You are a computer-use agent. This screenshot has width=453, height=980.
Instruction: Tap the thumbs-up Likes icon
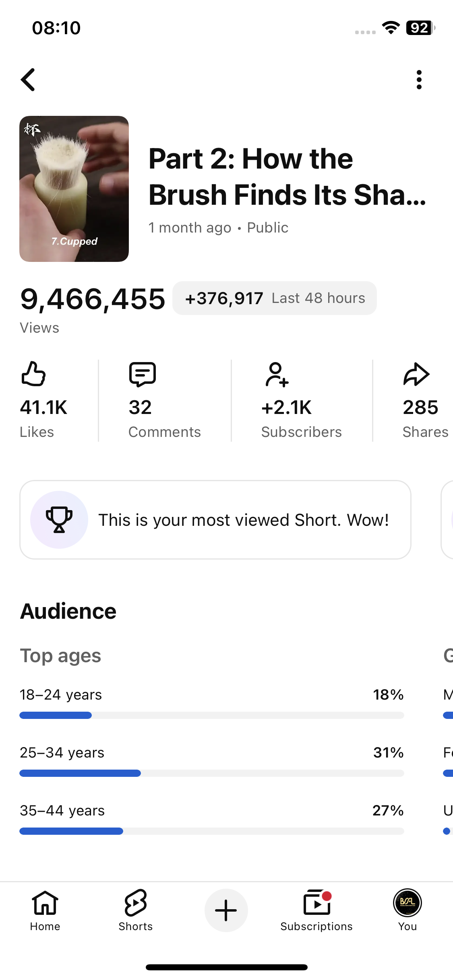33,374
